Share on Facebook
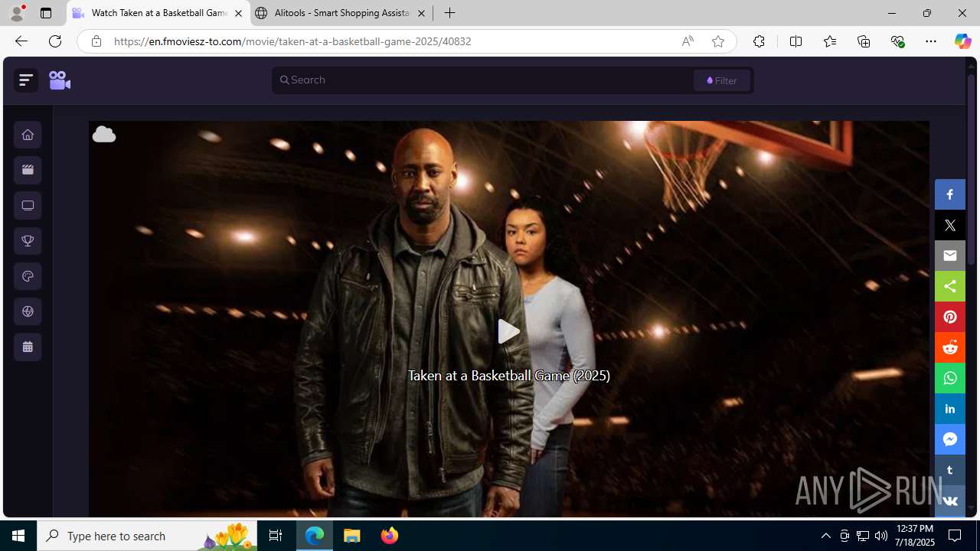This screenshot has height=551, width=980. click(950, 194)
